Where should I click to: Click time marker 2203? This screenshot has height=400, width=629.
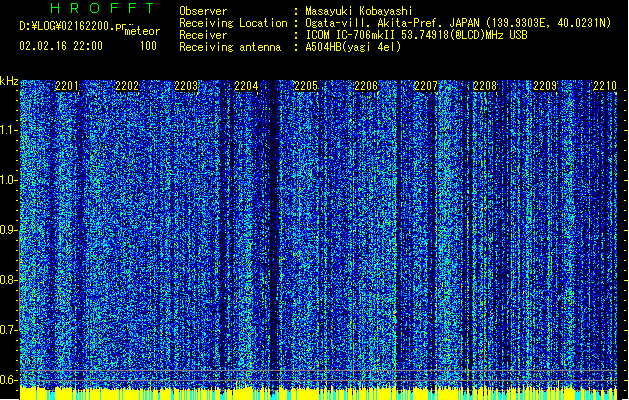[x=186, y=86]
